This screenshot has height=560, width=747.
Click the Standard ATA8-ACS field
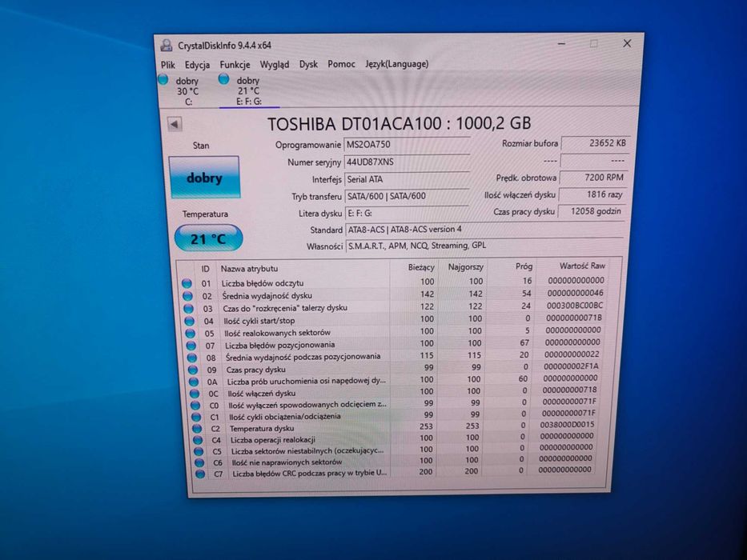pos(484,229)
